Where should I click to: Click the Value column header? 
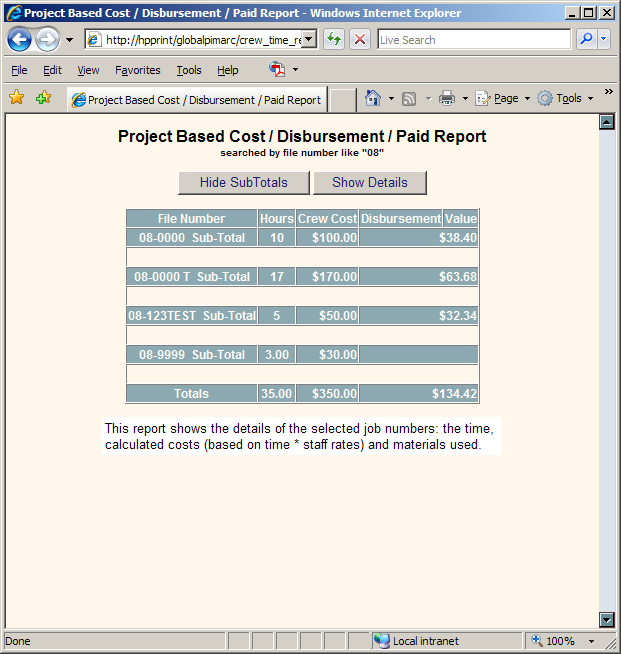[x=460, y=219]
